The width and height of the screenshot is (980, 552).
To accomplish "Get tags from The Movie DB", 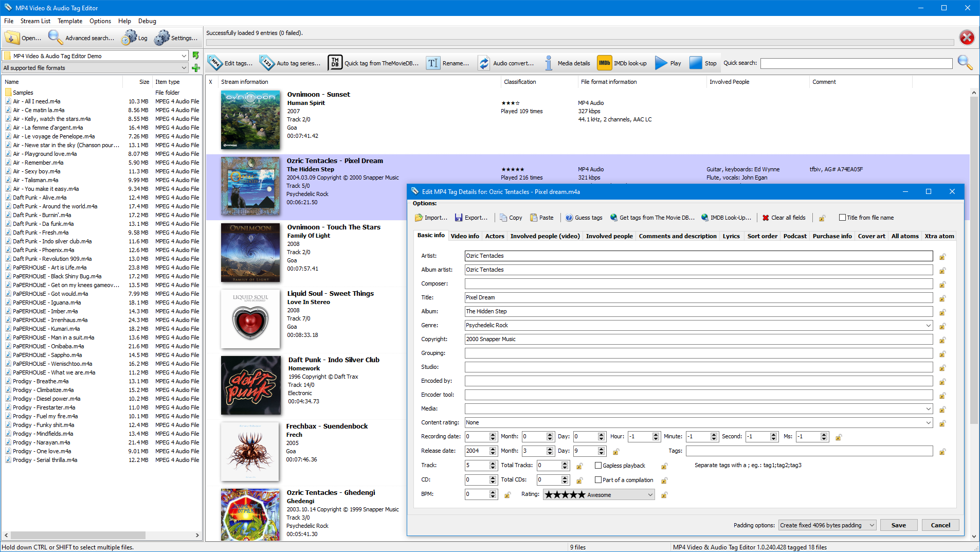I will point(652,218).
